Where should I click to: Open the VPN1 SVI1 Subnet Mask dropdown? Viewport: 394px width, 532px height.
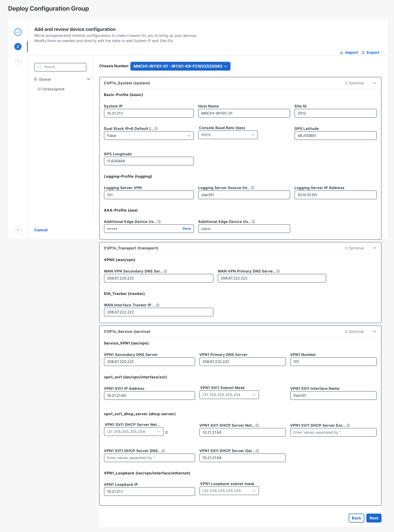[x=229, y=395]
